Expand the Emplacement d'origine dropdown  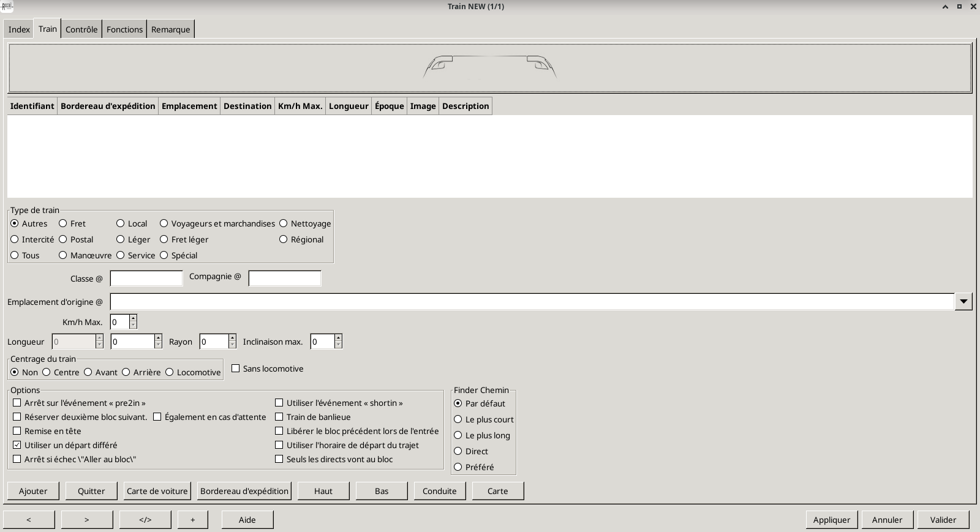pyautogui.click(x=963, y=301)
